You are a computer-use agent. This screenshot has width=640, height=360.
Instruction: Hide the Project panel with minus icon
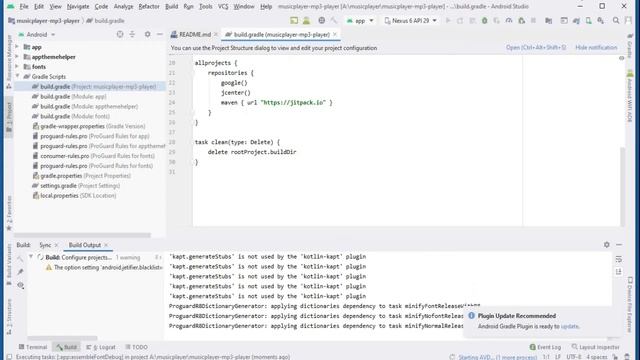(x=160, y=35)
